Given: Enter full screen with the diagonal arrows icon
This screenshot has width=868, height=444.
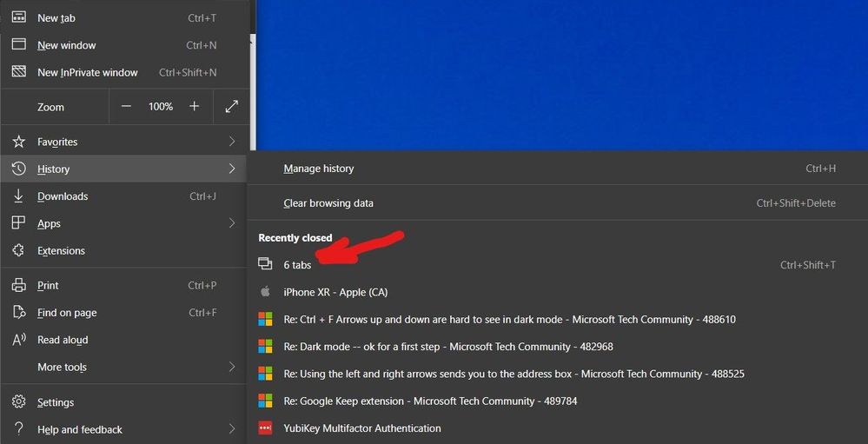Looking at the screenshot, I should click(232, 107).
